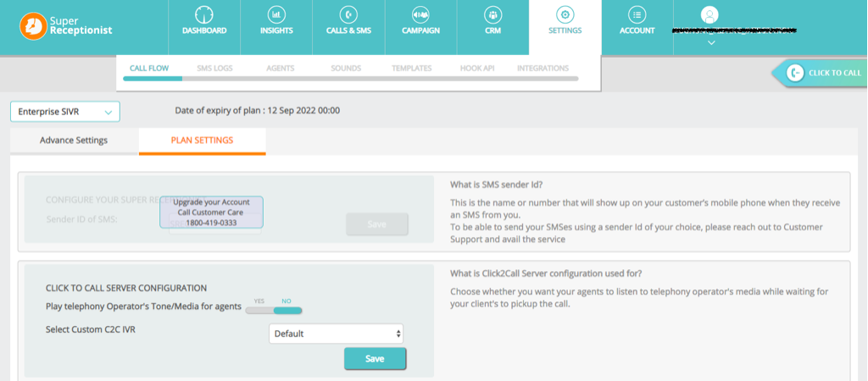Select the Plan Settings tab
The height and width of the screenshot is (381, 868).
(x=202, y=141)
